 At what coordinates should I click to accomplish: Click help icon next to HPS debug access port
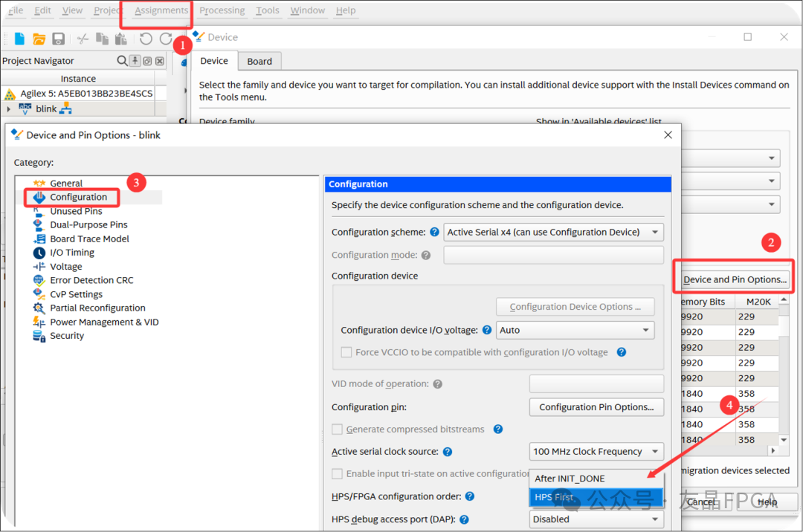[x=464, y=519]
